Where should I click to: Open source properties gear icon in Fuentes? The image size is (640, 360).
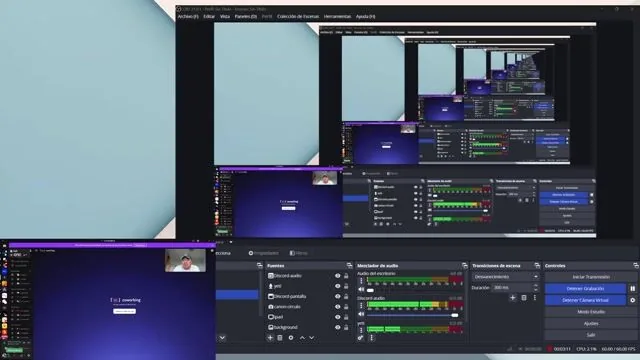tap(291, 338)
